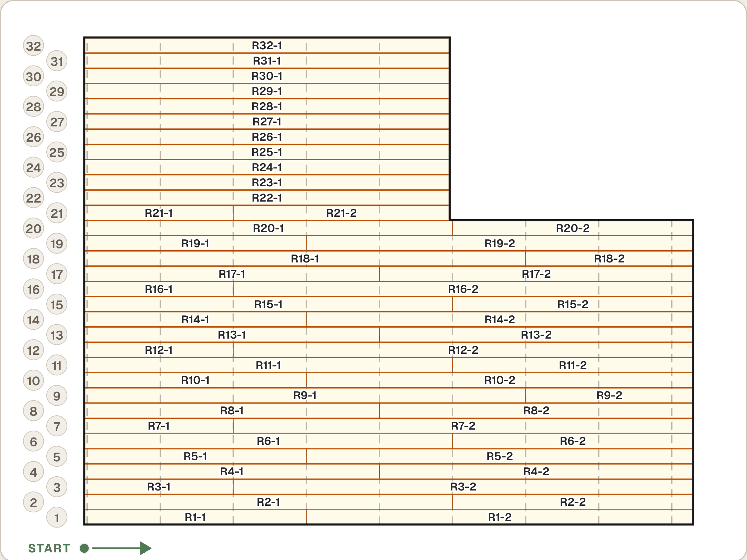
Task: Select row number badge 25
Action: coord(57,152)
